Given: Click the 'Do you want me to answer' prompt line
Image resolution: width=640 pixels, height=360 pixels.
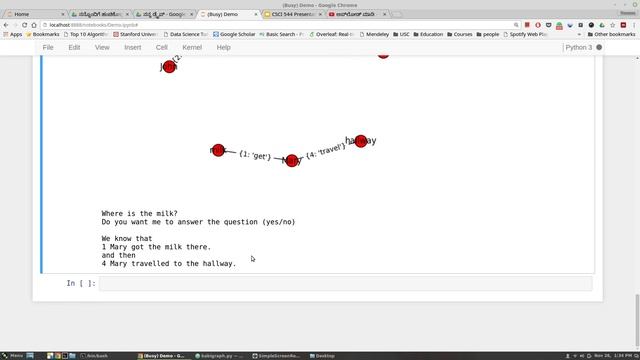Looking at the screenshot, I should [198, 222].
